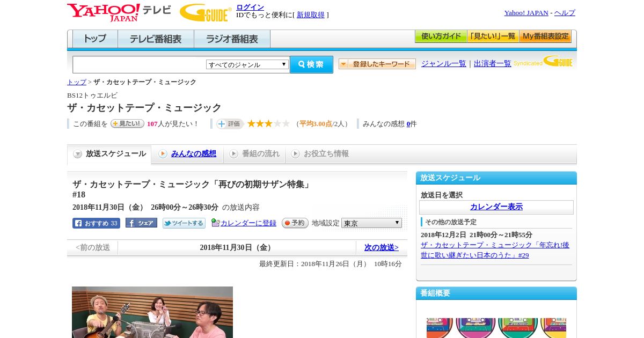Click the five-star rating display
This screenshot has height=338, width=644.
268,124
